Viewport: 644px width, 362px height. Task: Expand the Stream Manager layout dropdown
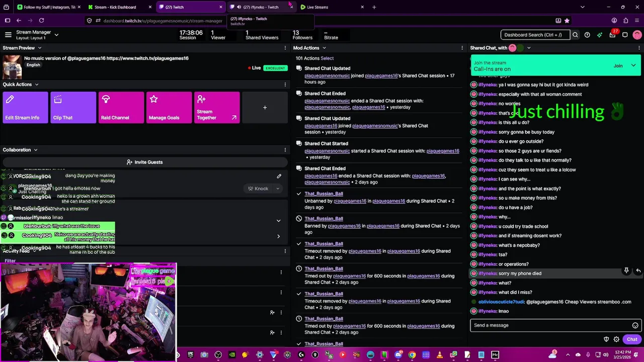click(56, 35)
